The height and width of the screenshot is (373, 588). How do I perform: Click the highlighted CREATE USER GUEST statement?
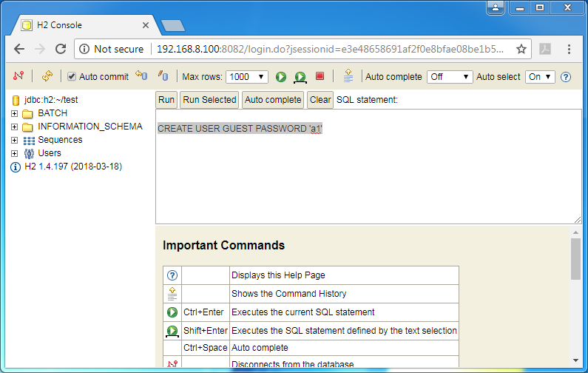point(240,129)
